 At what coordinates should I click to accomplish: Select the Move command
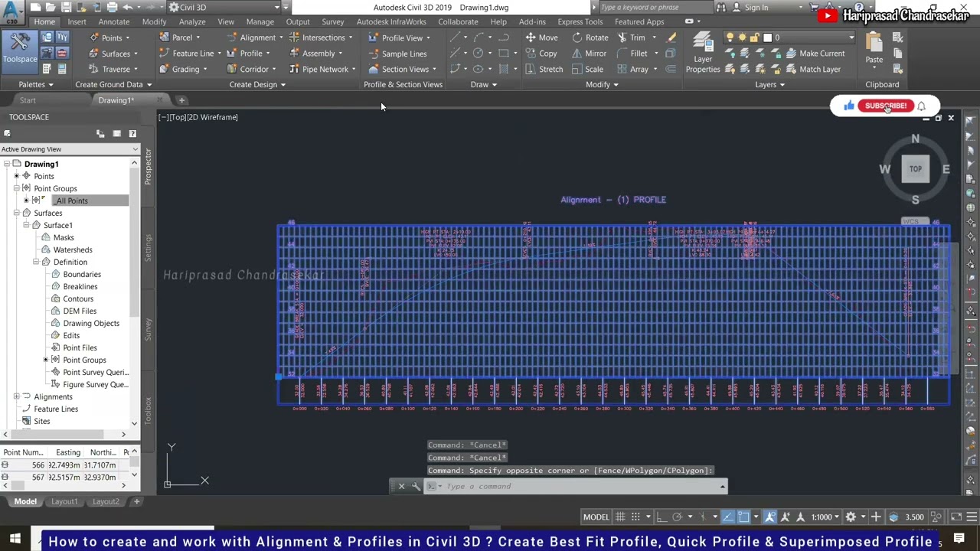[541, 37]
